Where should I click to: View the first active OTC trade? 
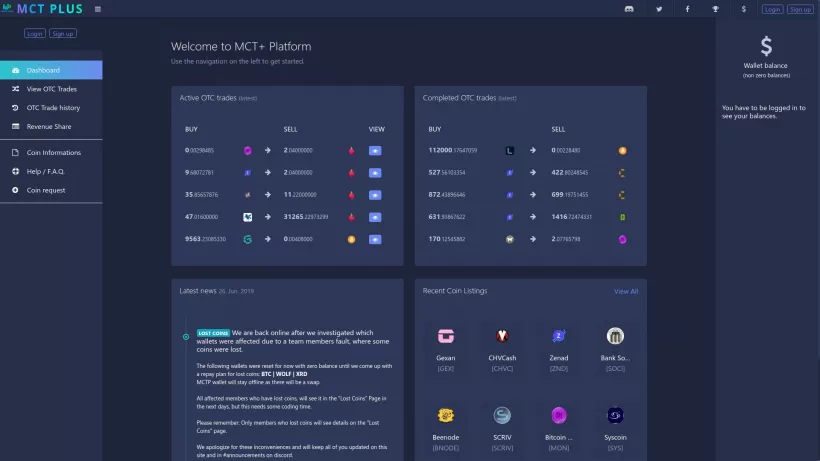tap(376, 151)
